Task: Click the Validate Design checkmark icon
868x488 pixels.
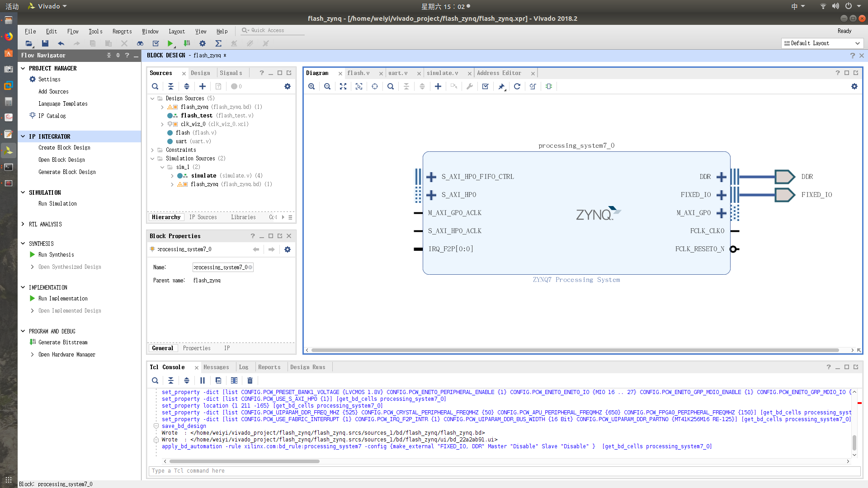Action: click(485, 86)
